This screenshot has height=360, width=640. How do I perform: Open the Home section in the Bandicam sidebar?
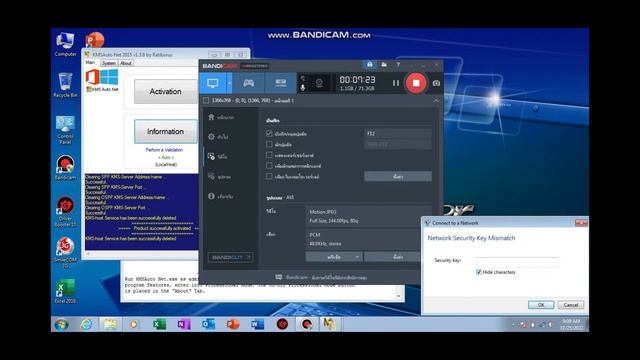(x=221, y=117)
